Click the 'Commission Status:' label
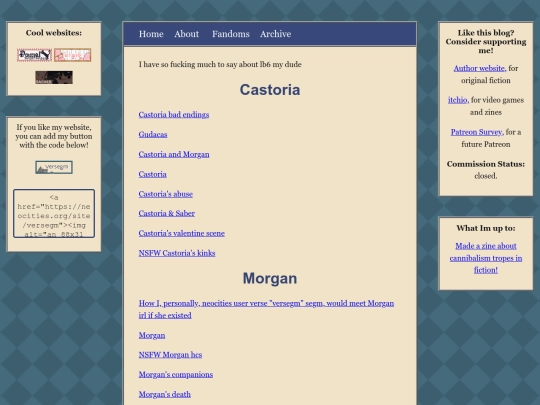 tap(486, 164)
